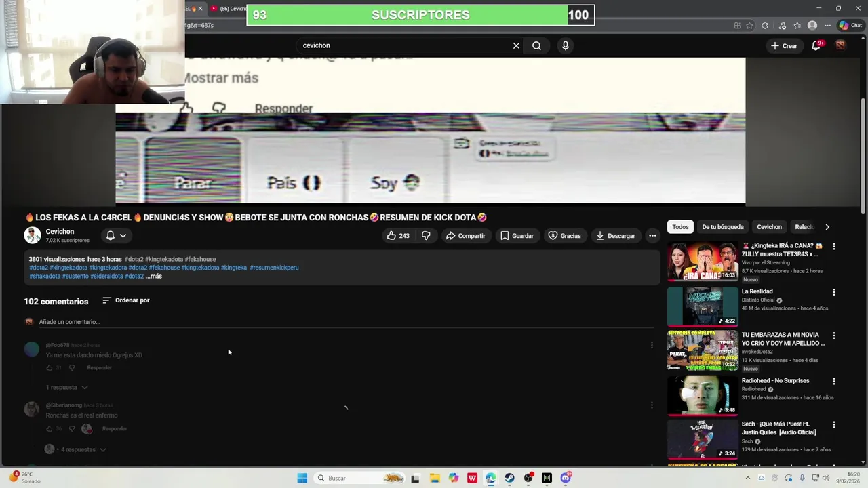Click Guardar save button

tap(517, 236)
